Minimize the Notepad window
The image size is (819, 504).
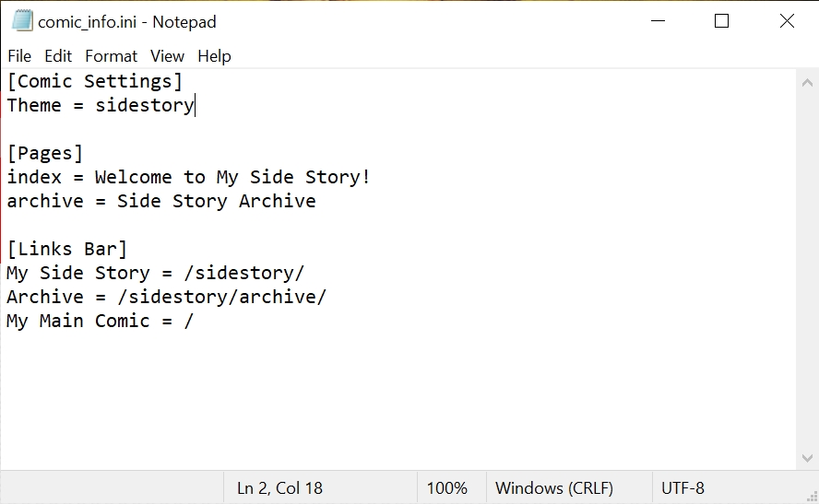coord(657,21)
